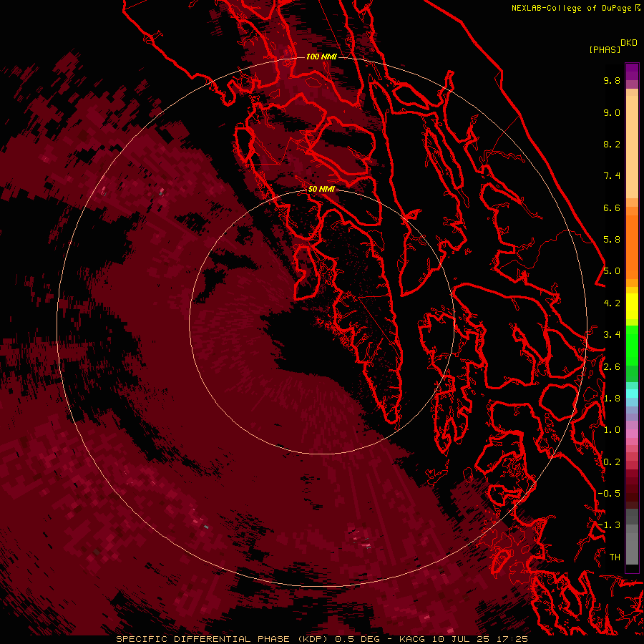Click the 2.6 value on color scale
Viewport: 644px width, 644px height.
(x=612, y=367)
